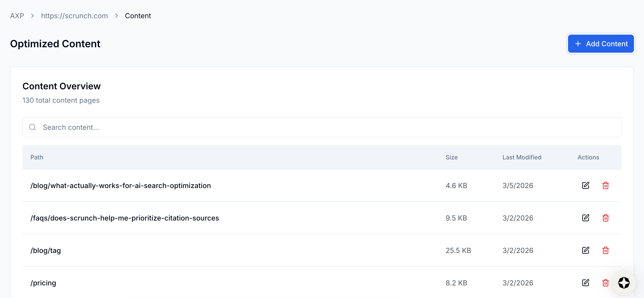Click the magnifier icon in search box
The height and width of the screenshot is (298, 644).
[x=32, y=127]
